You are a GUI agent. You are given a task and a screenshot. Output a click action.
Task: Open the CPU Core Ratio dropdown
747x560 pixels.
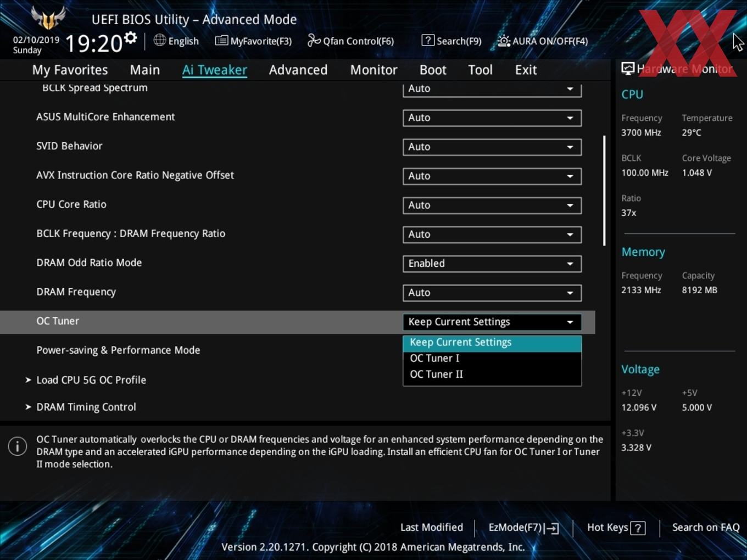point(492,205)
